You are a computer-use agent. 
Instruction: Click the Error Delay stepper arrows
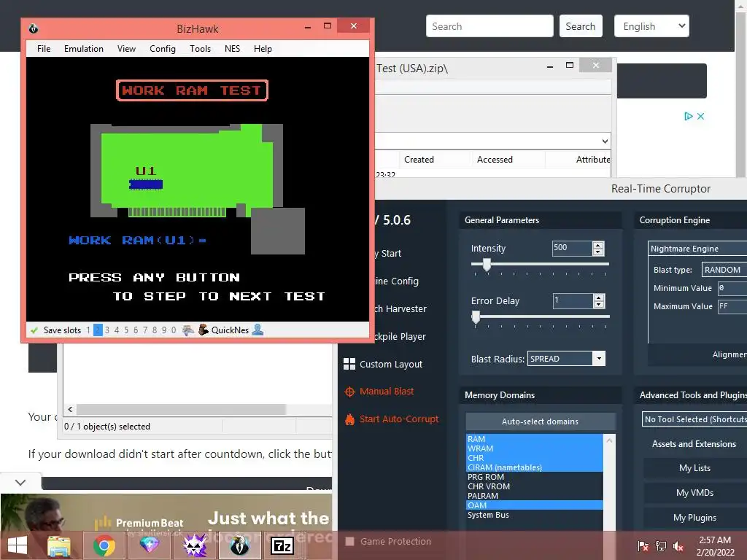coord(598,300)
